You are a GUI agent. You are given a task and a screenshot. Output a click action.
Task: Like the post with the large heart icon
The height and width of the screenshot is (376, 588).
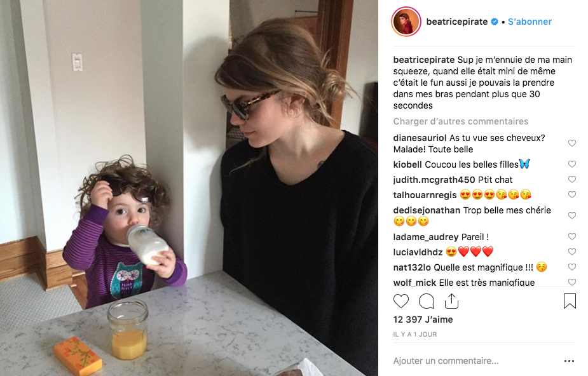coord(401,301)
